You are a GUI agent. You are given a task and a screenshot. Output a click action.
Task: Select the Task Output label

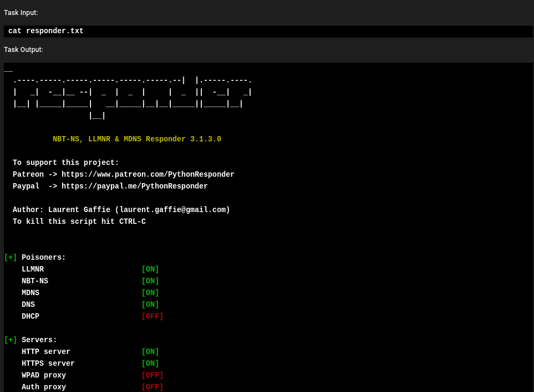[23, 49]
